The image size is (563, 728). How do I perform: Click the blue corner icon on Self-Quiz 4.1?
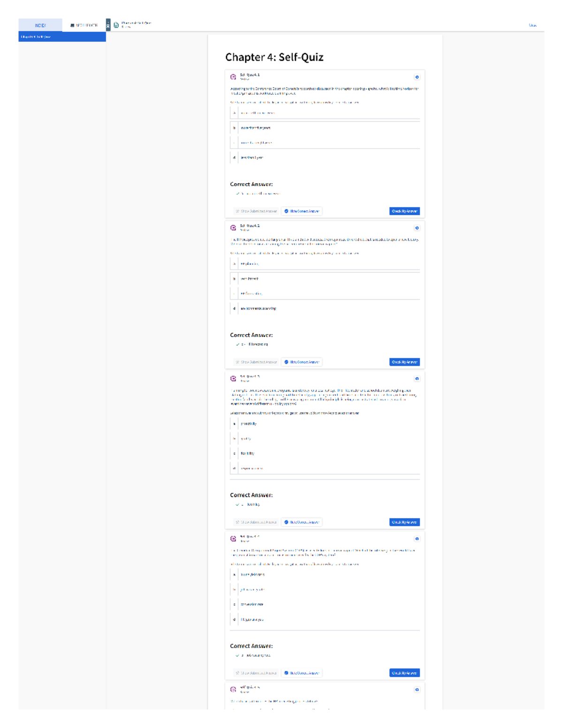coord(417,77)
